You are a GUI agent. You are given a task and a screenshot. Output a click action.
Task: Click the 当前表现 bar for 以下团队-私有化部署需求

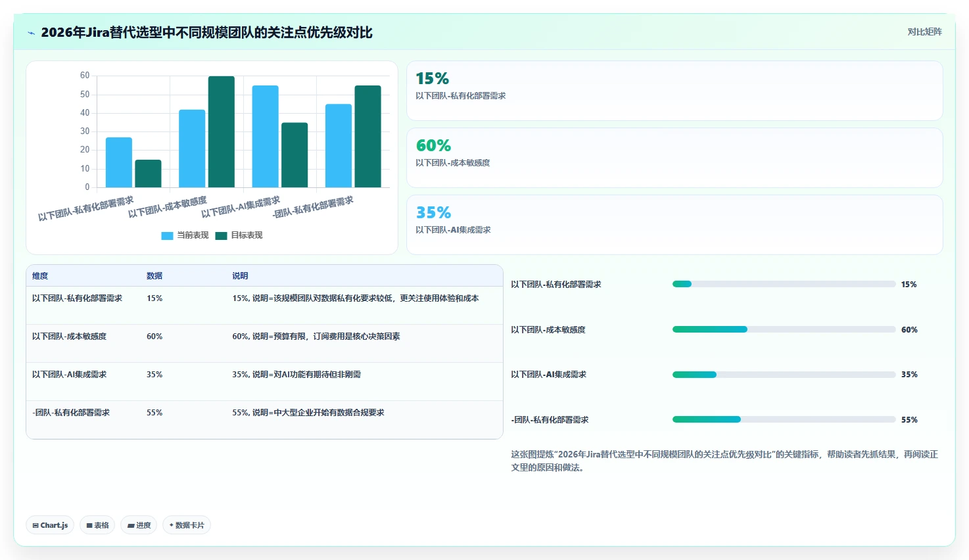pos(119,162)
